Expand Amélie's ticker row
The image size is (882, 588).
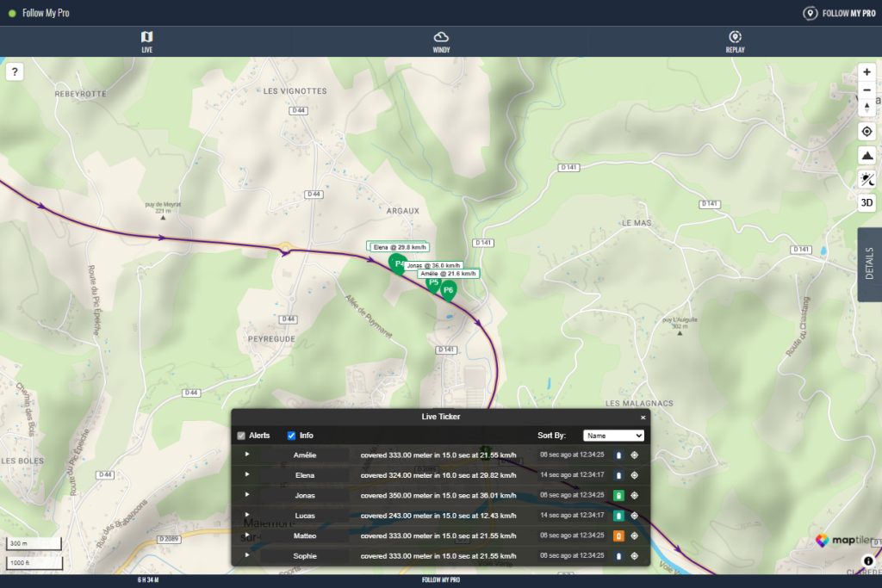click(247, 454)
